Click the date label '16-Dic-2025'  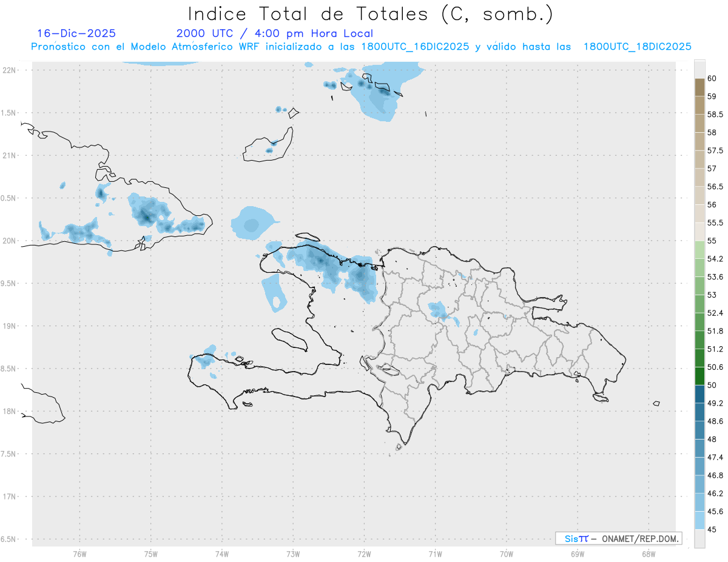[76, 34]
